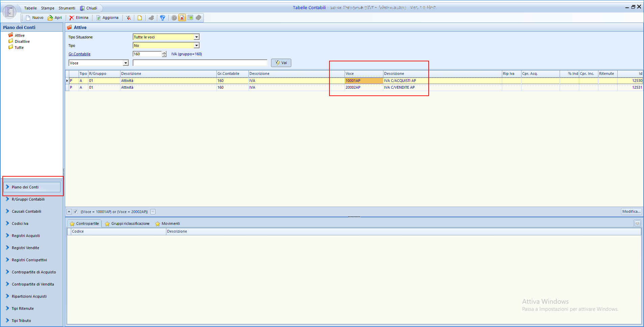Select the Disattive folder in tree
Image resolution: width=644 pixels, height=327 pixels.
click(22, 41)
